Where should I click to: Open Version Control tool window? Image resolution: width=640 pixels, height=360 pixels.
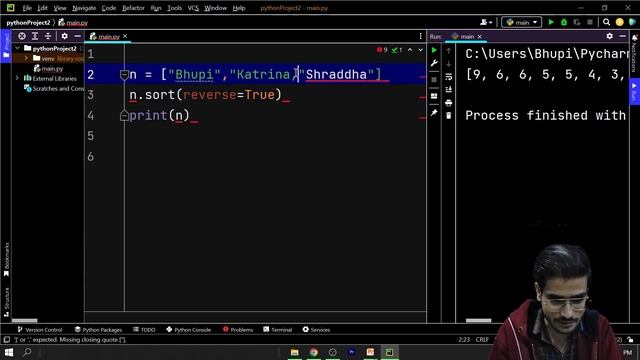[40, 329]
